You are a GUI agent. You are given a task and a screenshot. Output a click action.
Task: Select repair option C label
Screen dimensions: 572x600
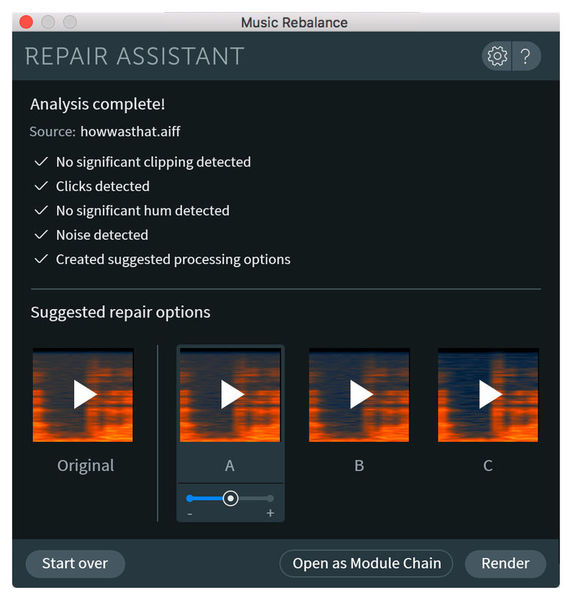[x=488, y=466]
